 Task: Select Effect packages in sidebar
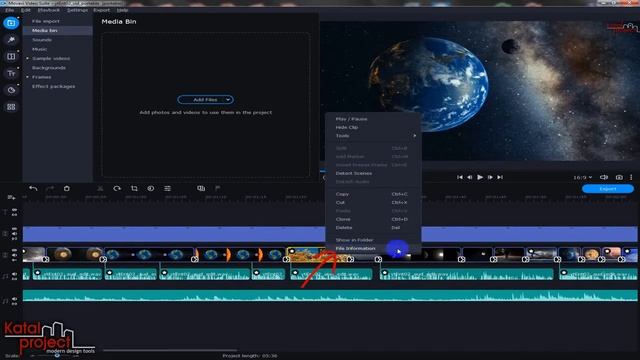click(x=53, y=87)
